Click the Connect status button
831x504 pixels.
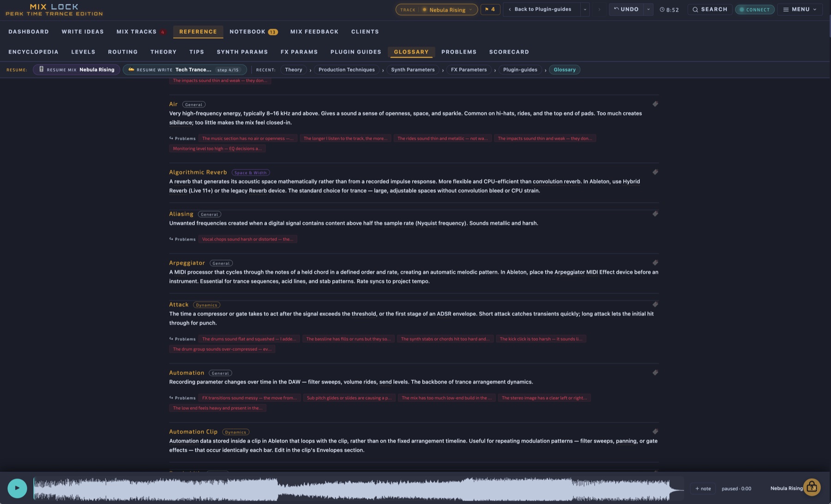[x=754, y=9]
